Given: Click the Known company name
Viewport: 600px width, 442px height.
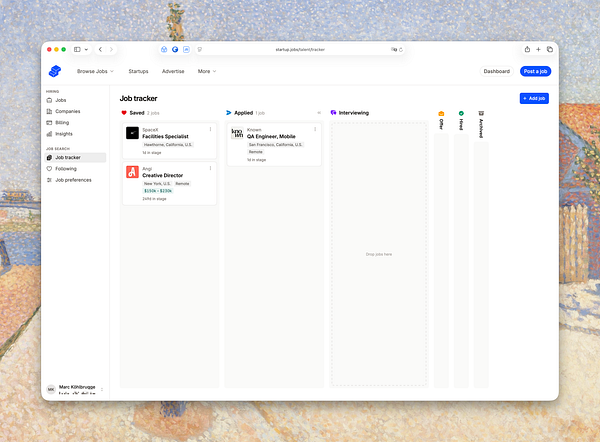Looking at the screenshot, I should point(254,130).
